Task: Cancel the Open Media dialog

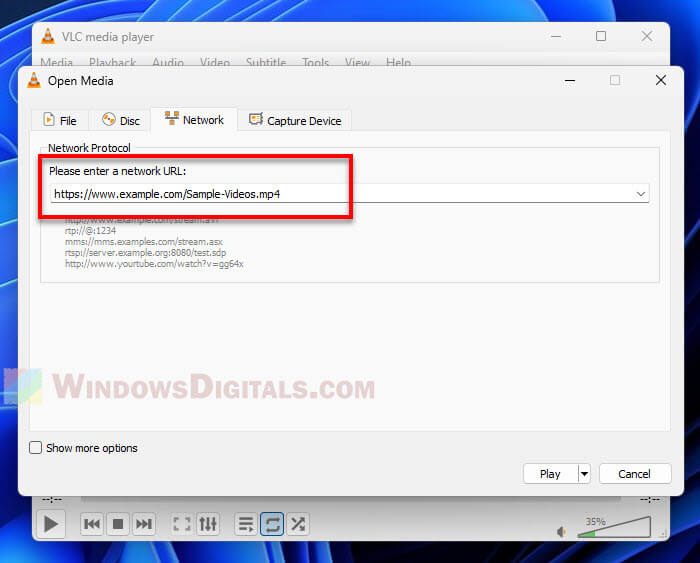Action: click(x=634, y=474)
